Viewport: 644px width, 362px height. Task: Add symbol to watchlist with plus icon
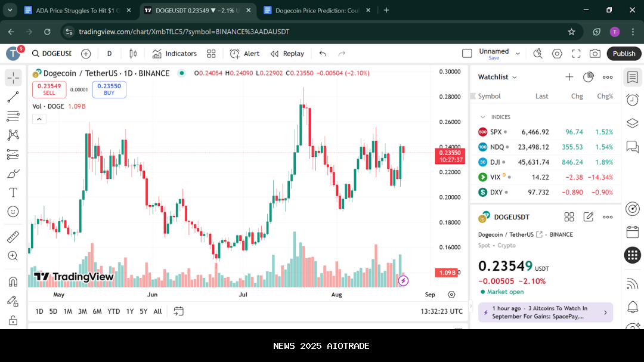(x=569, y=77)
